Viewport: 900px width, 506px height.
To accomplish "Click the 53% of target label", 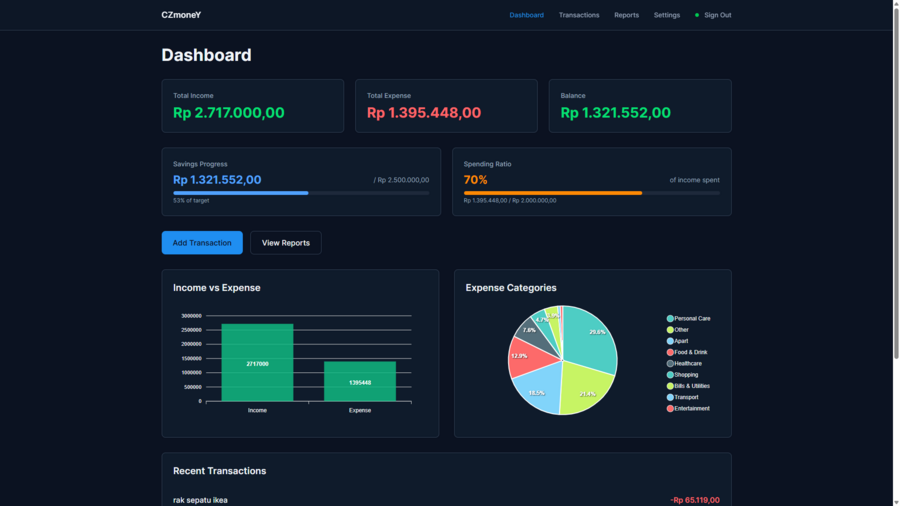I will [x=191, y=200].
